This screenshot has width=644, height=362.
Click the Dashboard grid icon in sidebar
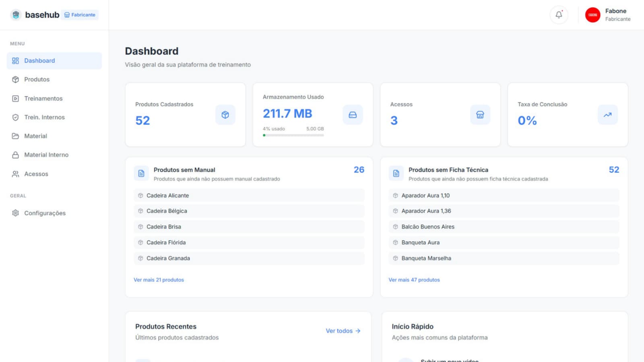(15, 61)
